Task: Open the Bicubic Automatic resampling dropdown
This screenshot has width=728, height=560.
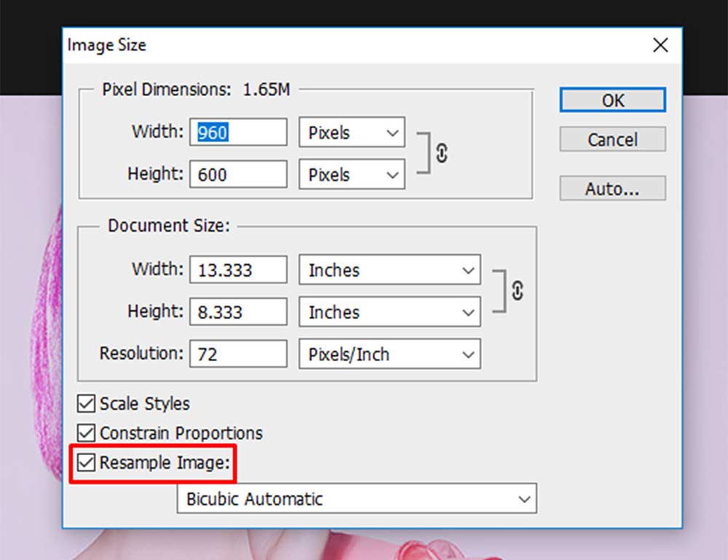Action: pos(357,499)
